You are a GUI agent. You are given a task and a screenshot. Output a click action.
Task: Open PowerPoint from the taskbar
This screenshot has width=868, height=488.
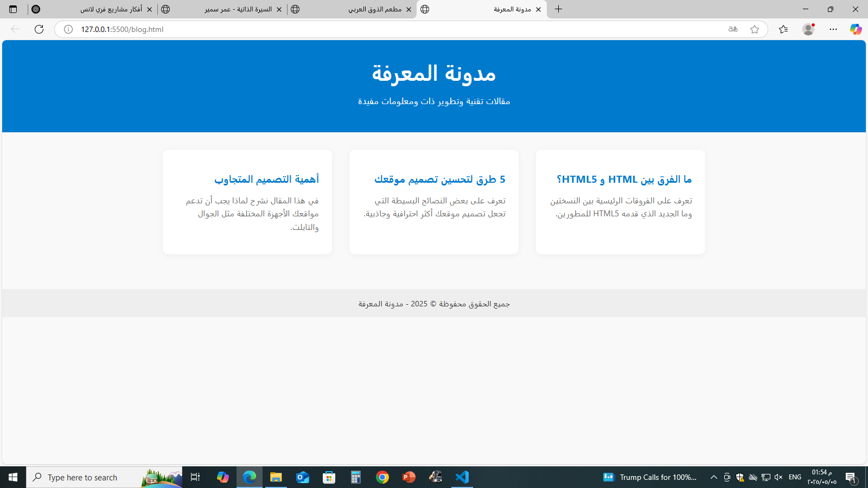[409, 477]
